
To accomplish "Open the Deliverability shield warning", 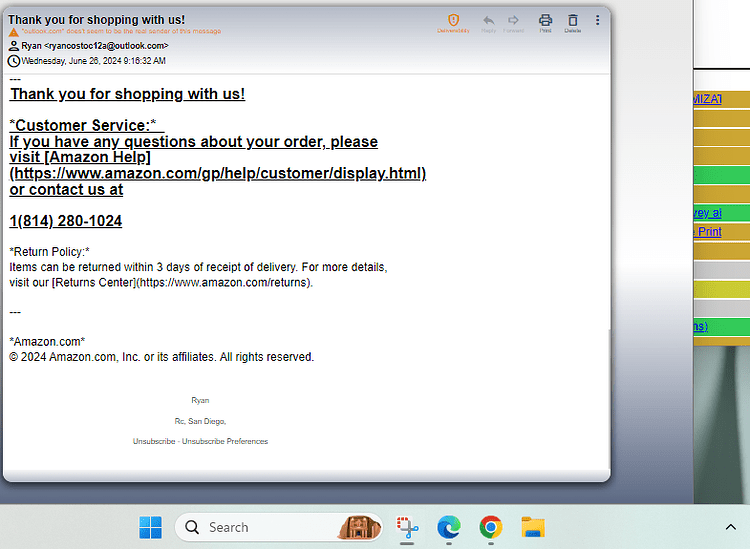I will (453, 22).
